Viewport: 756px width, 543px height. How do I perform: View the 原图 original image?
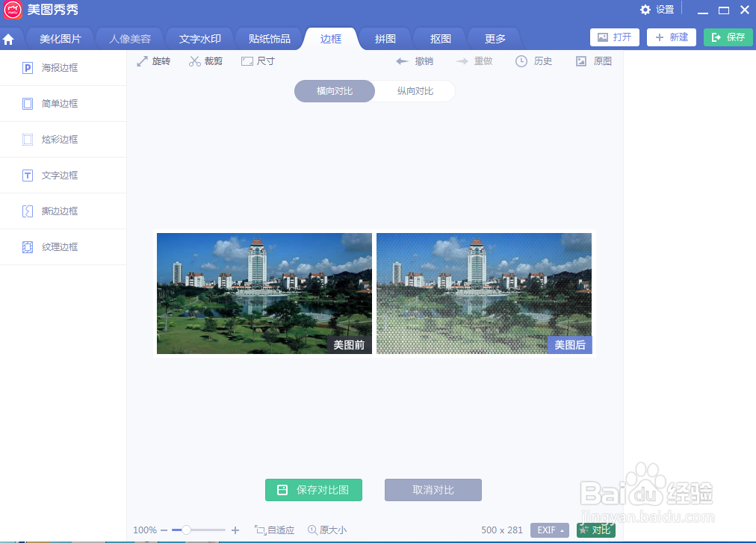(x=594, y=61)
